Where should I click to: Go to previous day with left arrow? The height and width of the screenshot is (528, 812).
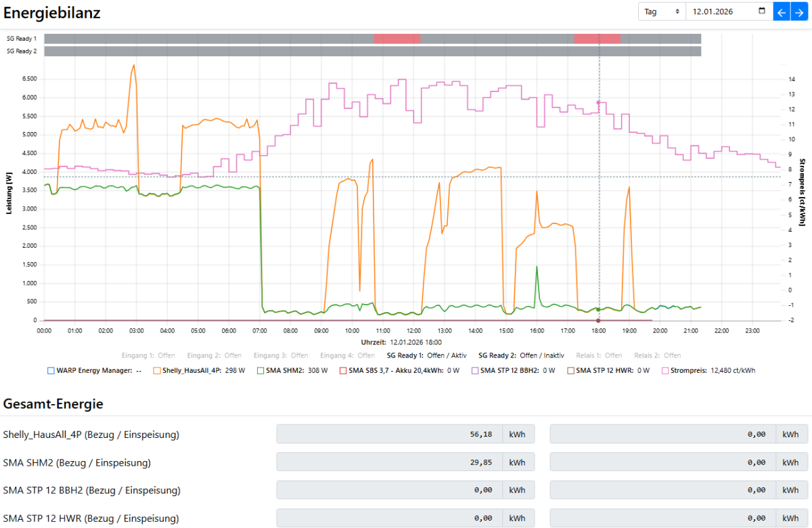point(782,12)
